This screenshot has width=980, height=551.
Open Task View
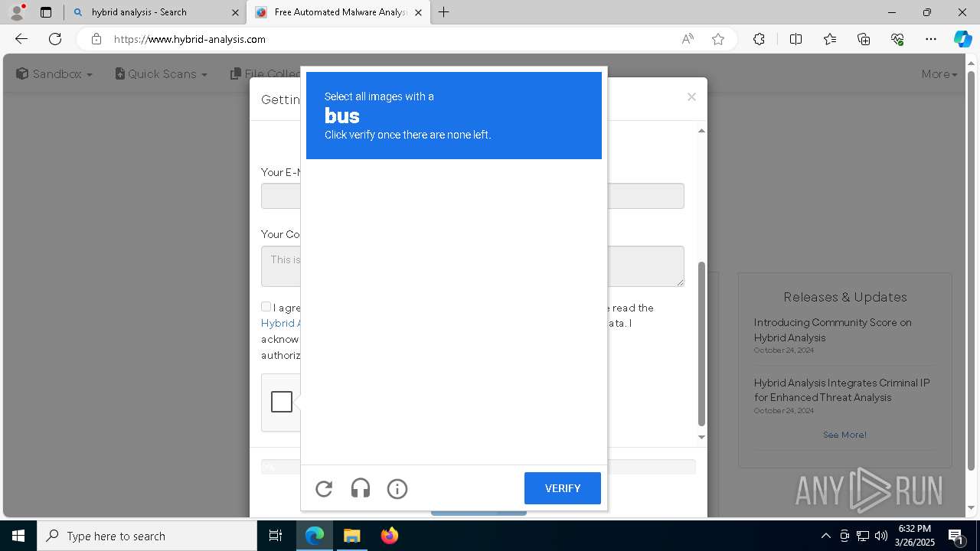point(276,536)
